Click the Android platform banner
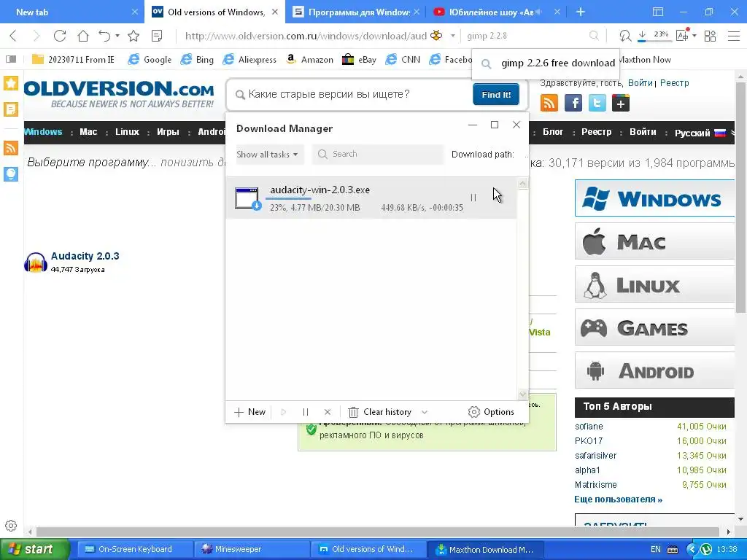Screen dimensions: 747x560 [x=654, y=371]
